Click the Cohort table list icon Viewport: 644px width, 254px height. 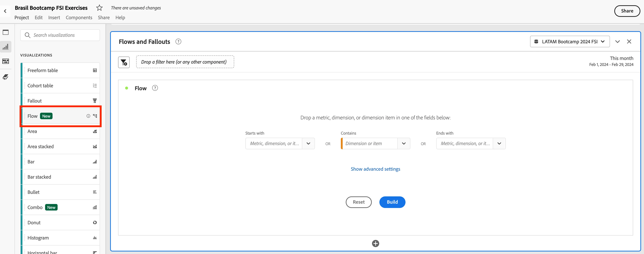pyautogui.click(x=95, y=86)
